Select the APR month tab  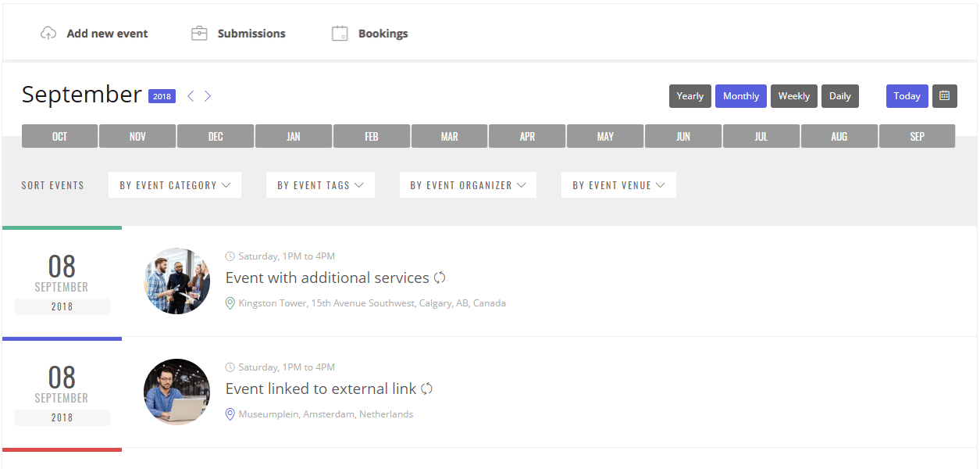[527, 136]
